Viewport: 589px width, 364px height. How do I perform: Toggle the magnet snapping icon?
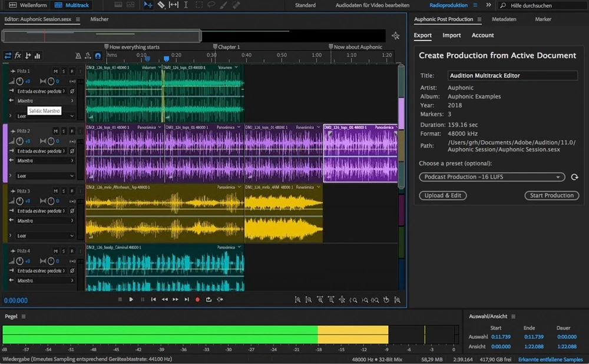point(98,56)
